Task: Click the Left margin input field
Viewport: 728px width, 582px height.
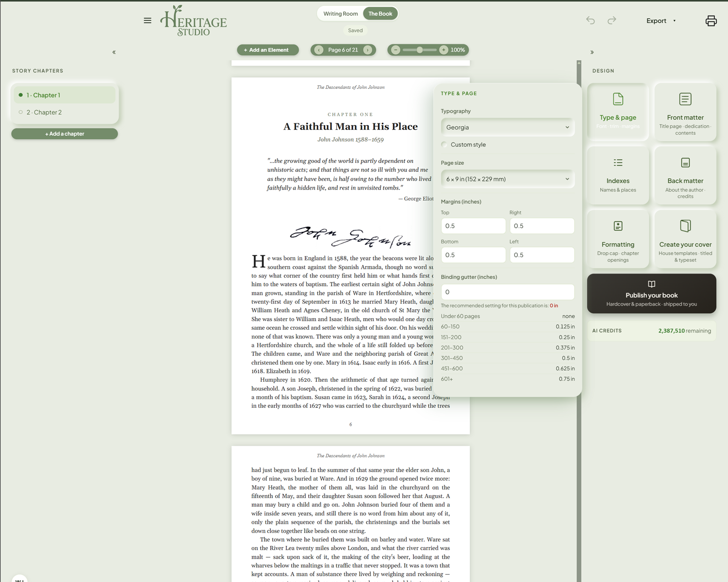Action: (x=542, y=255)
